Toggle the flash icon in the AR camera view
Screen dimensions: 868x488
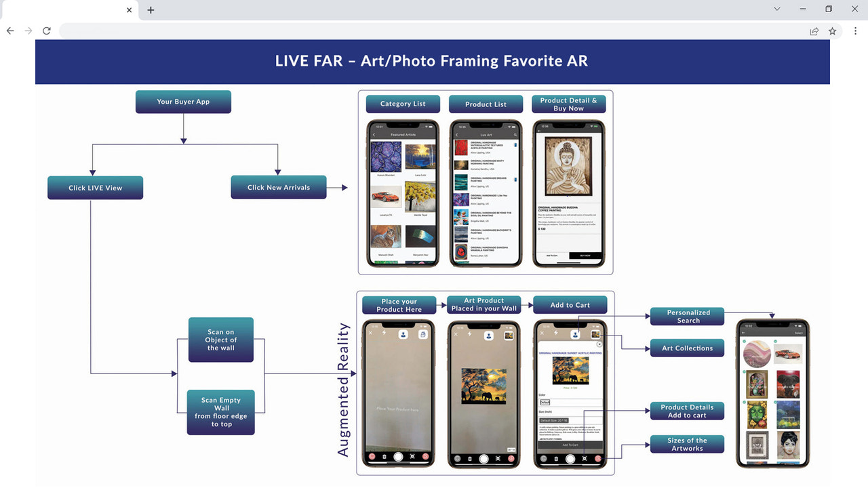pos(384,333)
